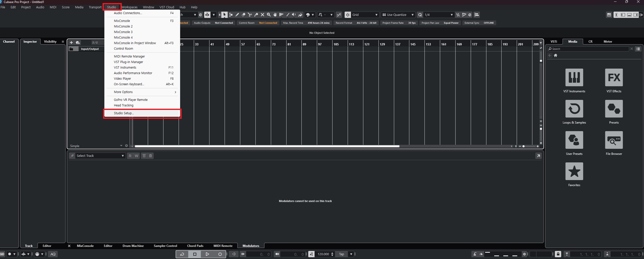Open 1/4 quantize preset dropdown
644x259 pixels.
tap(439, 15)
